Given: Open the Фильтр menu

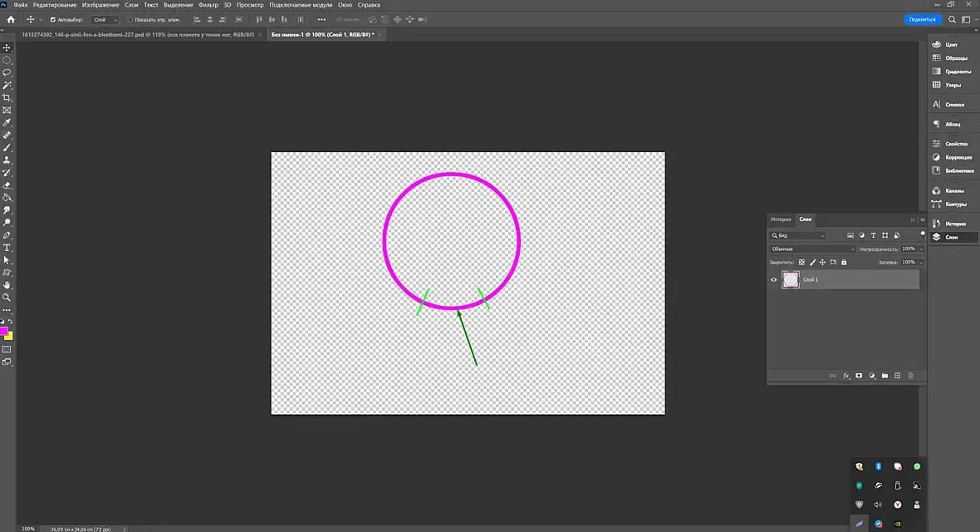Looking at the screenshot, I should [208, 5].
